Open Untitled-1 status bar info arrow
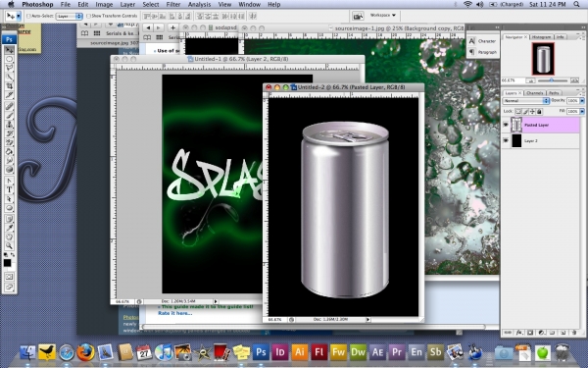The image size is (588, 368). (x=216, y=301)
